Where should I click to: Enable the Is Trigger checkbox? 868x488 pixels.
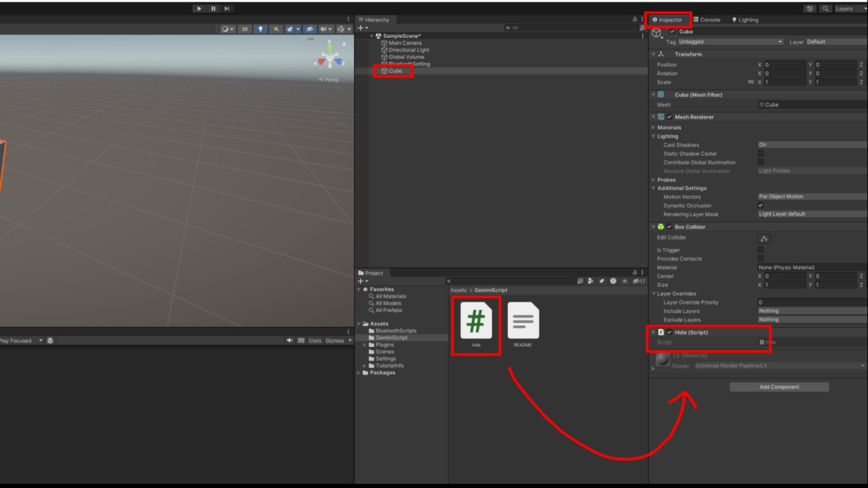click(x=760, y=250)
